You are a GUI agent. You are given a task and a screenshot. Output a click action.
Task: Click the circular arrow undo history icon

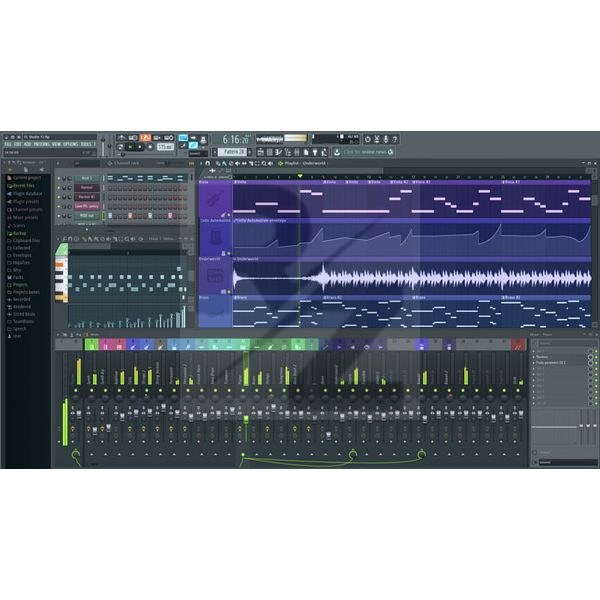tap(367, 139)
